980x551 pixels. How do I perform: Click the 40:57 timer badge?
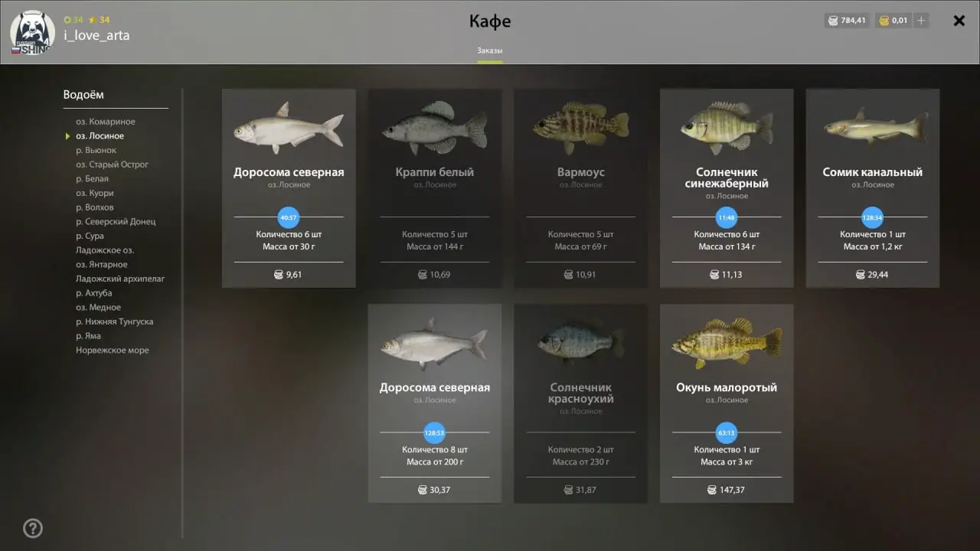point(289,217)
